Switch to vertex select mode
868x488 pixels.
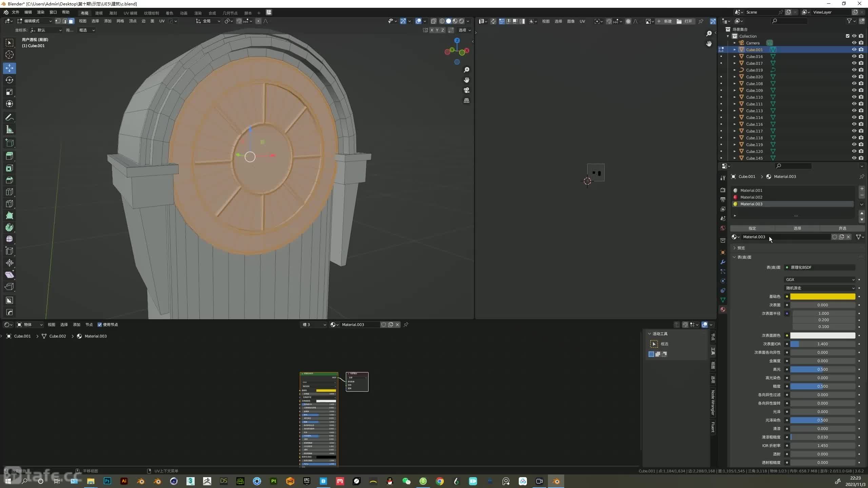(58, 21)
